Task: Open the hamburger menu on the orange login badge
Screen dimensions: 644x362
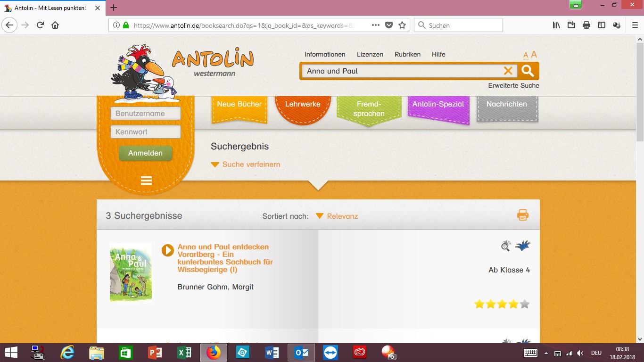Action: coord(146,181)
